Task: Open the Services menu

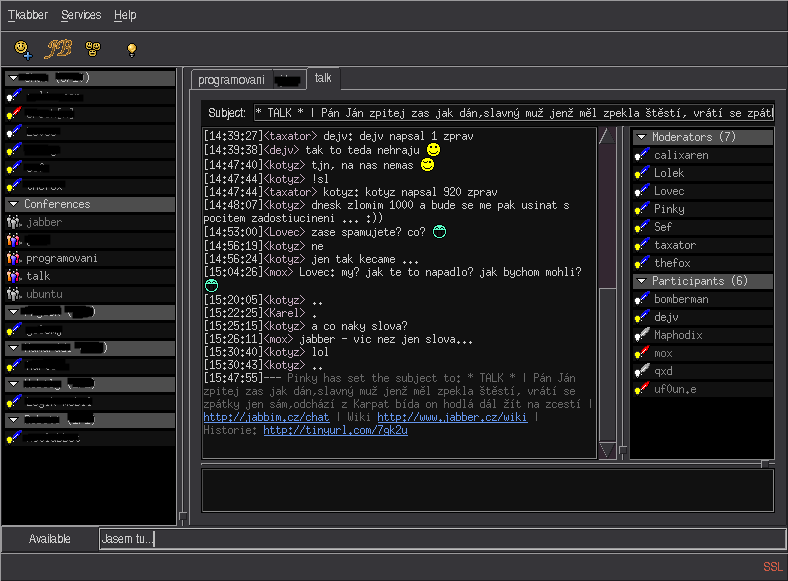Action: pos(80,15)
